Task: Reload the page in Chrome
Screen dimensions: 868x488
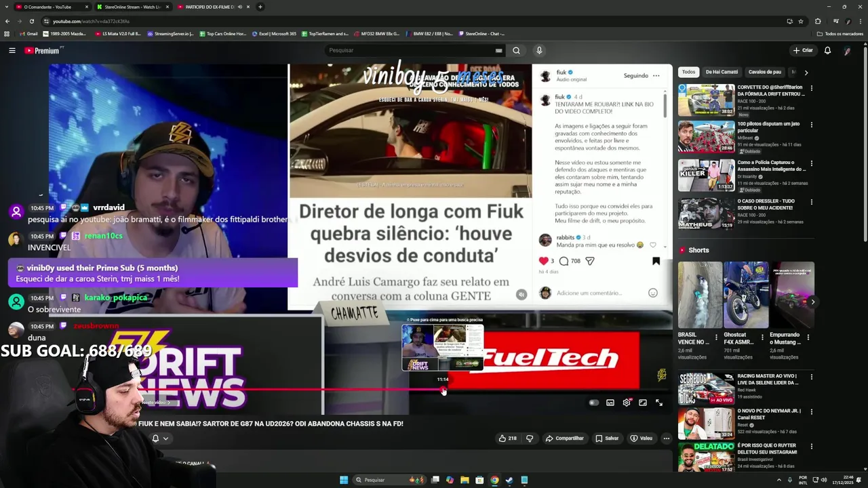Action: pos(31,21)
